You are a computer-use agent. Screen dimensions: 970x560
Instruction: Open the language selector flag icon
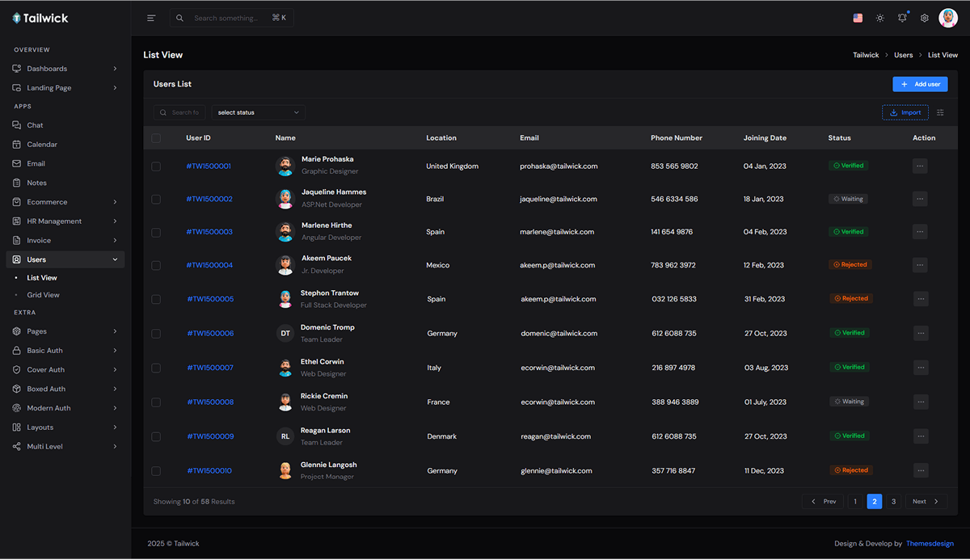pos(858,18)
